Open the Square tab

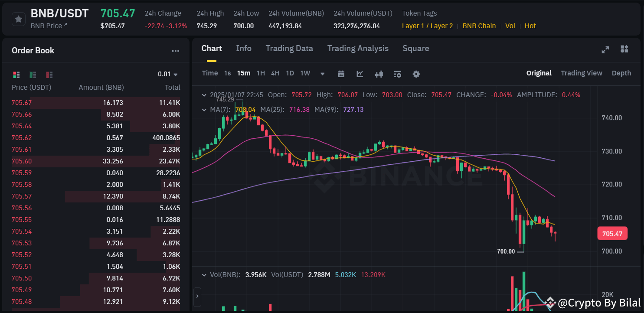[x=416, y=49]
